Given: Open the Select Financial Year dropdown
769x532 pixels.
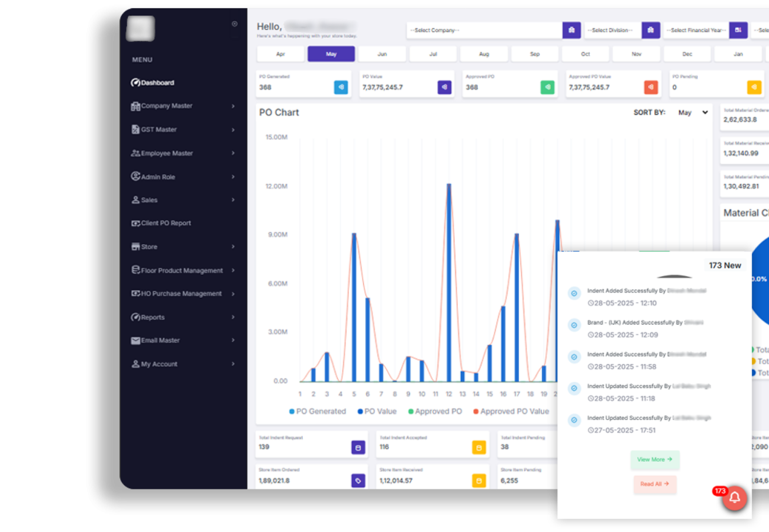Looking at the screenshot, I should [x=696, y=30].
